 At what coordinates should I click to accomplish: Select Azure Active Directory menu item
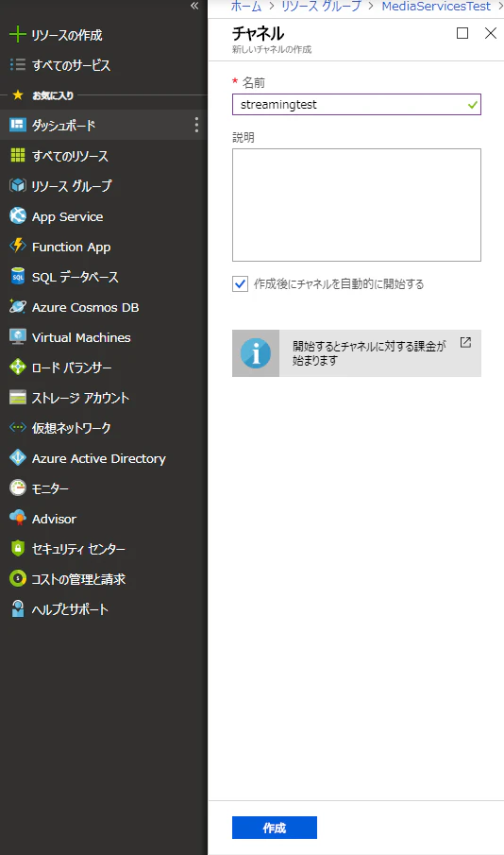(x=104, y=458)
